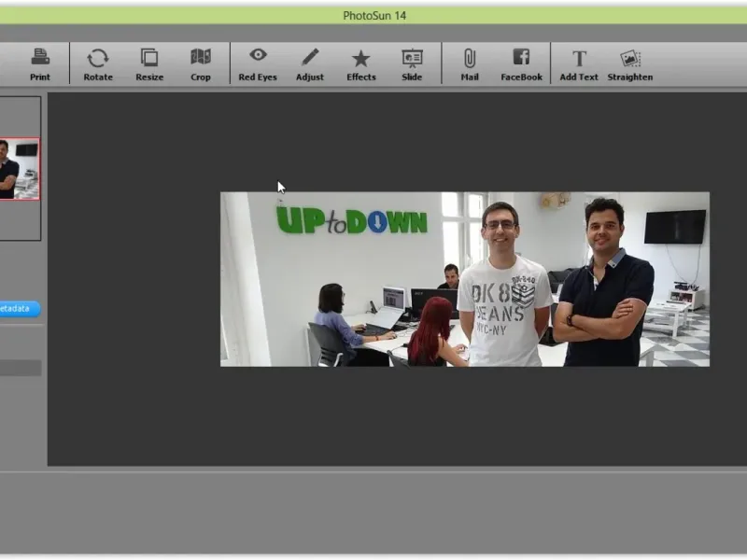
Task: Click the office photo on the canvas
Action: pyautogui.click(x=464, y=279)
